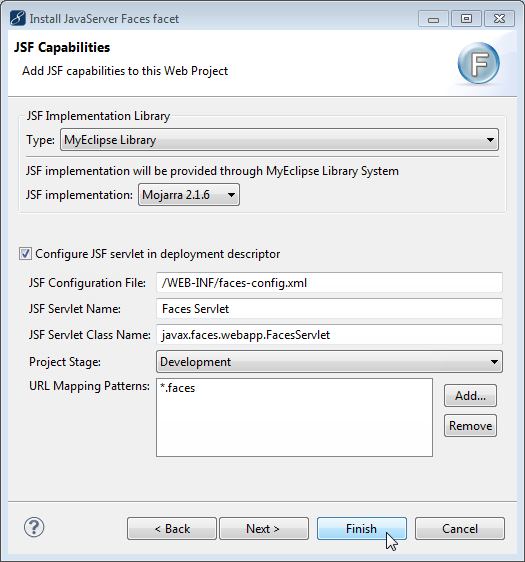Click the MyEclipse title bar icon
The width and height of the screenshot is (525, 562).
pyautogui.click(x=18, y=18)
